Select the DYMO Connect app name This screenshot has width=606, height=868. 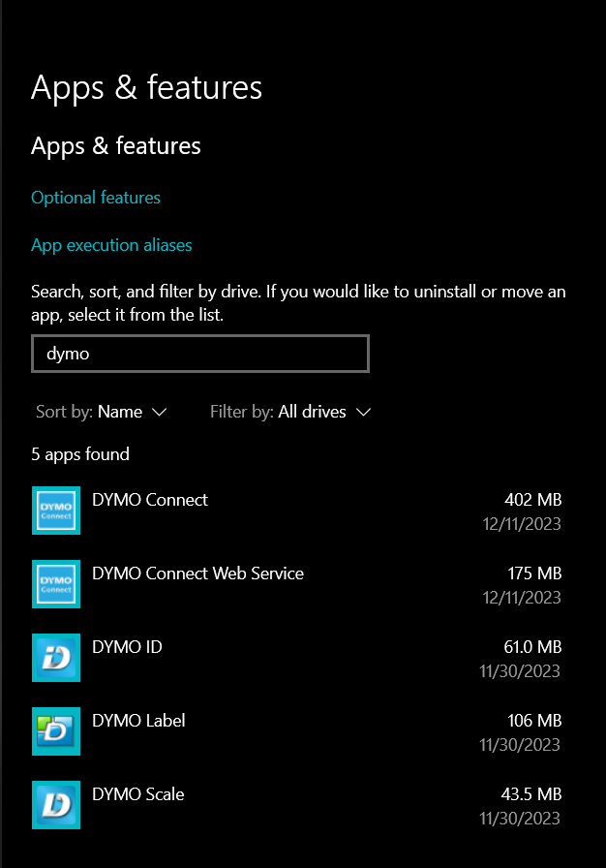coord(150,500)
